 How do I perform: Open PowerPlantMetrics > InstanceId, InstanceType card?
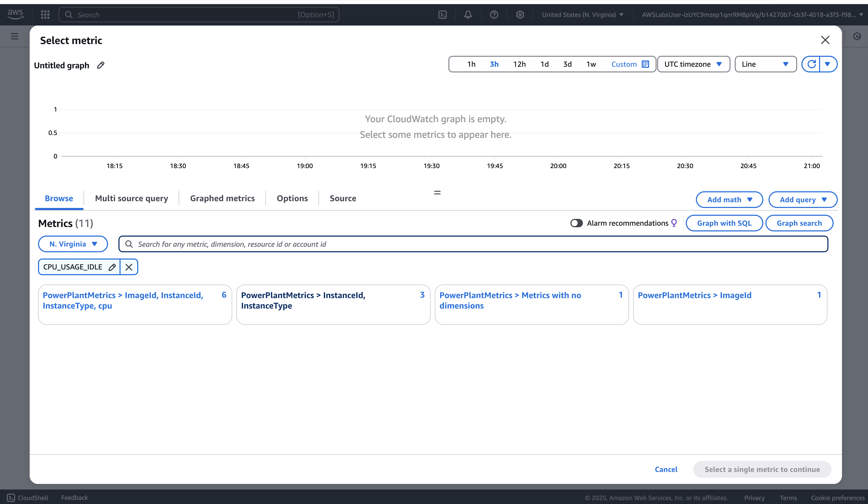click(x=333, y=304)
